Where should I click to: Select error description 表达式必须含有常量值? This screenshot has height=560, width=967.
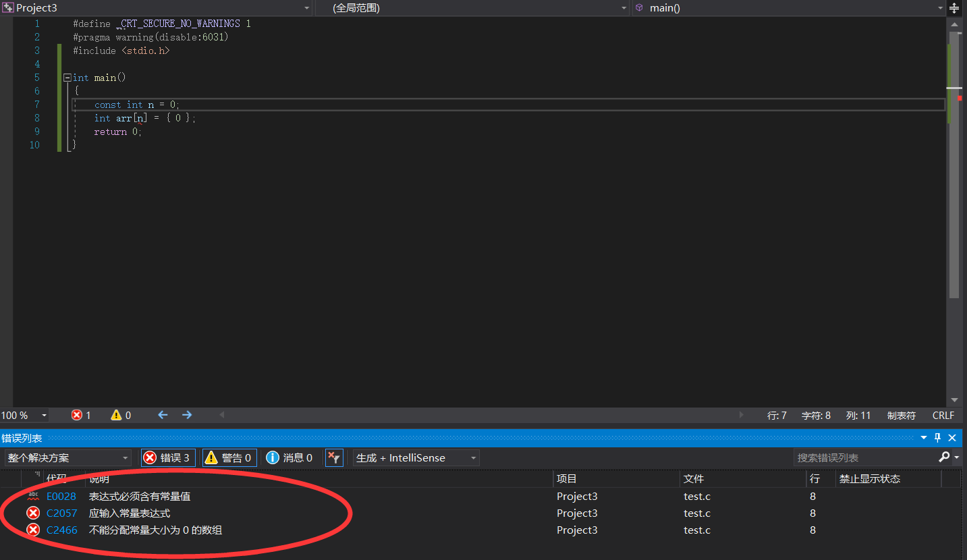[x=140, y=496]
